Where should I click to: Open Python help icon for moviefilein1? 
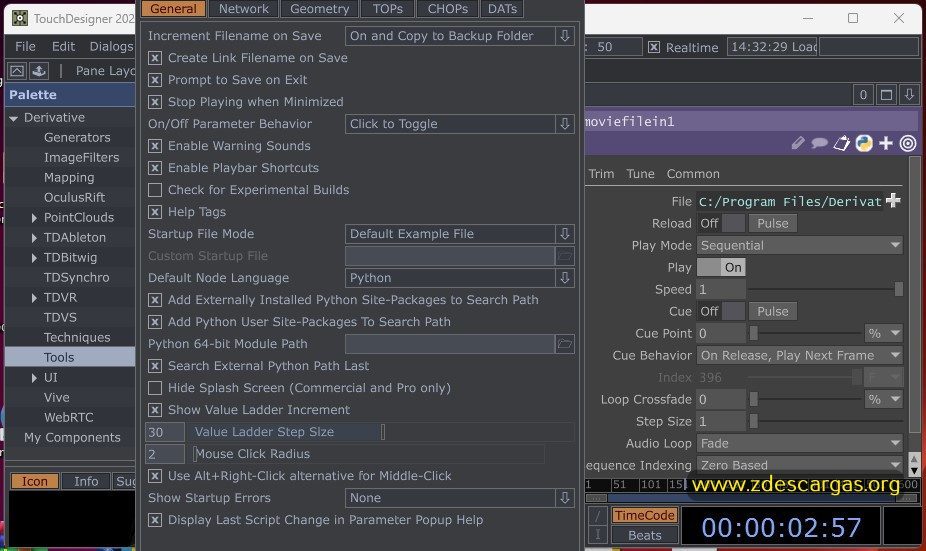point(864,143)
